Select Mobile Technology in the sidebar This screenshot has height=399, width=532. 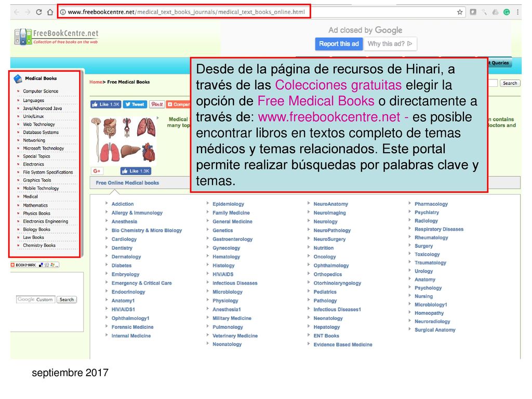pyautogui.click(x=41, y=188)
